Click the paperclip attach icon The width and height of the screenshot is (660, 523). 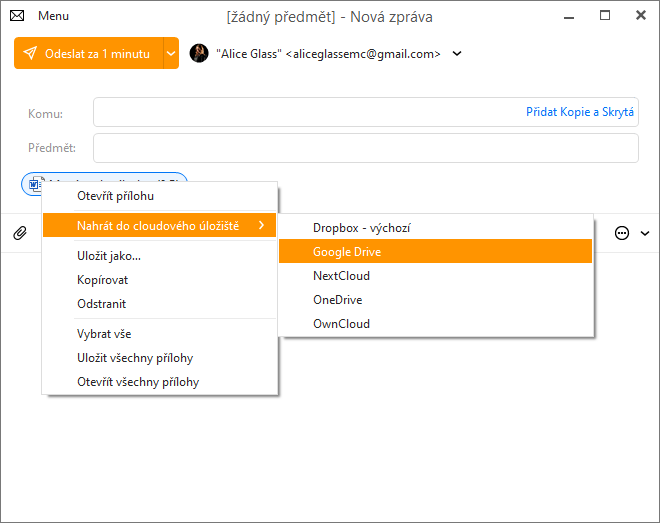point(20,233)
